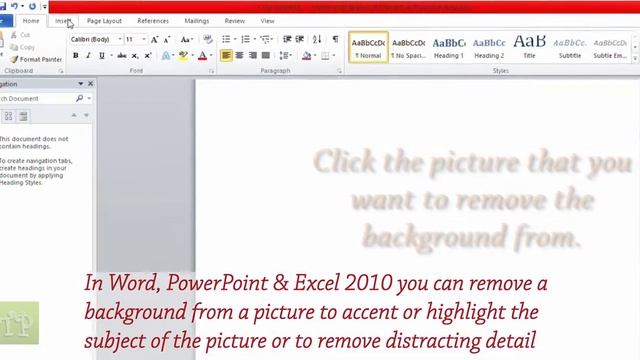The height and width of the screenshot is (360, 640).
Task: Undo the last action in Quick Access toolbar
Action: [x=14, y=6]
